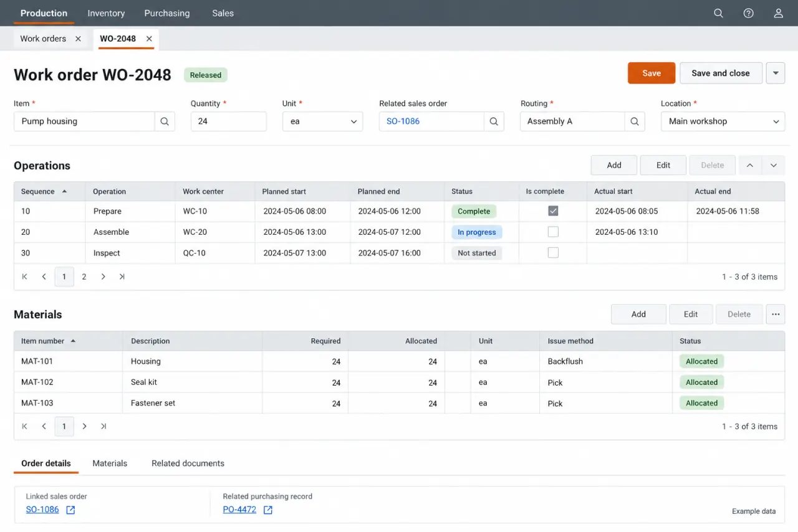
Task: Go to next page in Materials grid
Action: coord(84,427)
